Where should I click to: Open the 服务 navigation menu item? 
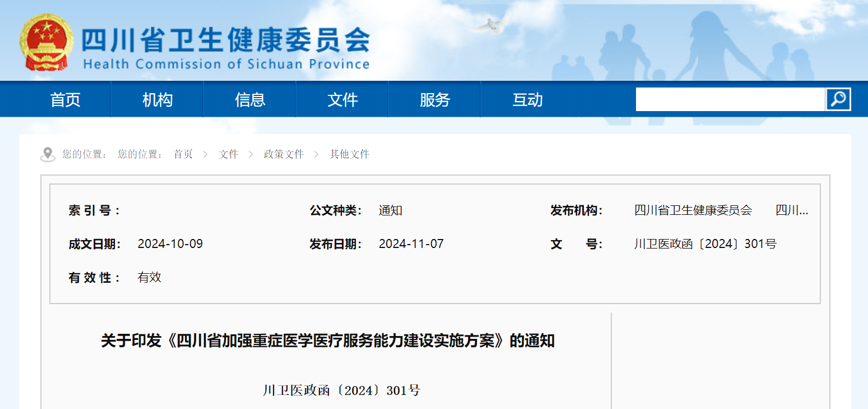point(435,100)
